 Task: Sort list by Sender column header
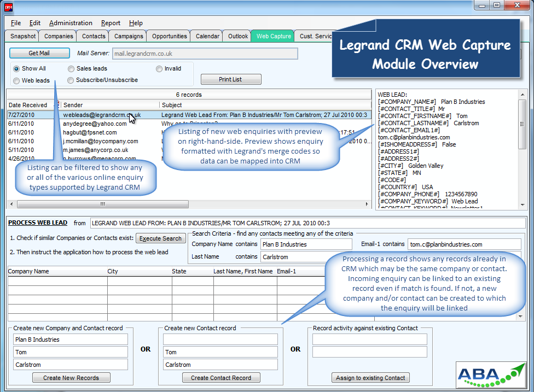(x=109, y=105)
